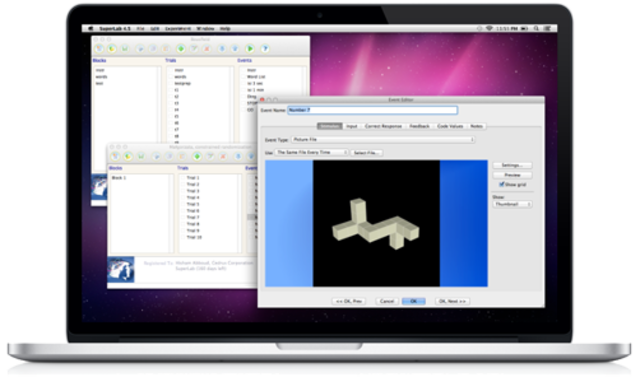Viewport: 640px width, 377px height.
Task: Check the Trial 5 checkbox
Action: point(183,204)
